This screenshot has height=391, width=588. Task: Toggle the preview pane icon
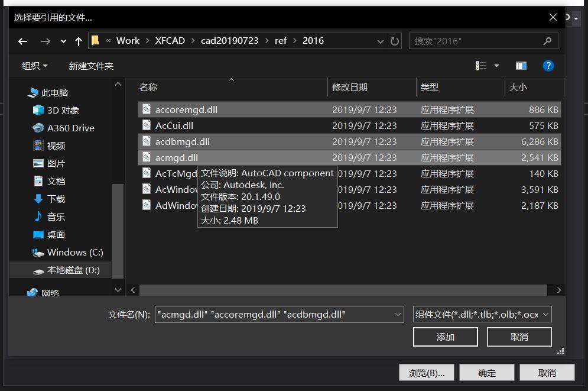(x=521, y=65)
